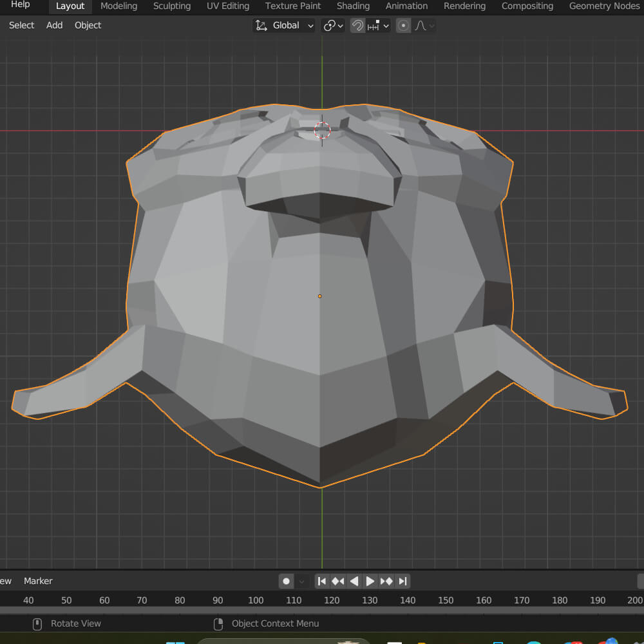This screenshot has width=644, height=644.
Task: Open the UV Editing workspace tab
Action: pos(227,6)
